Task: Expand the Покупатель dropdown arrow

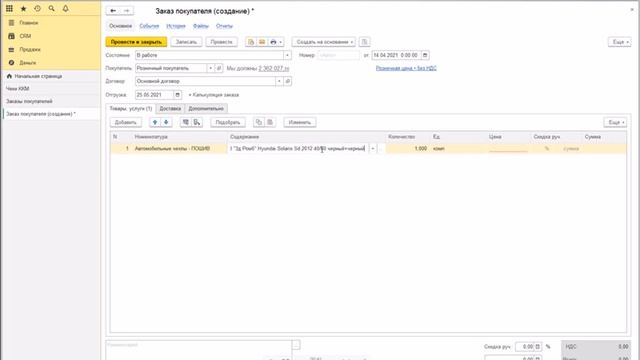Action: point(211,68)
